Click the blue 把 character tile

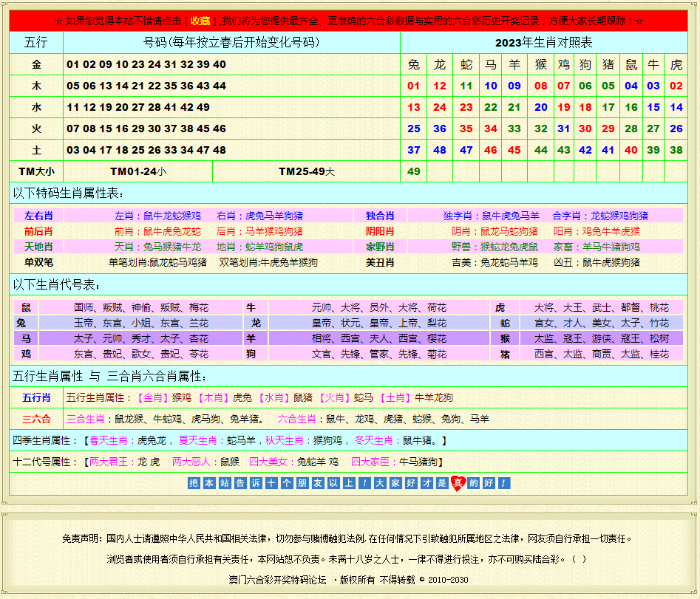point(194,483)
